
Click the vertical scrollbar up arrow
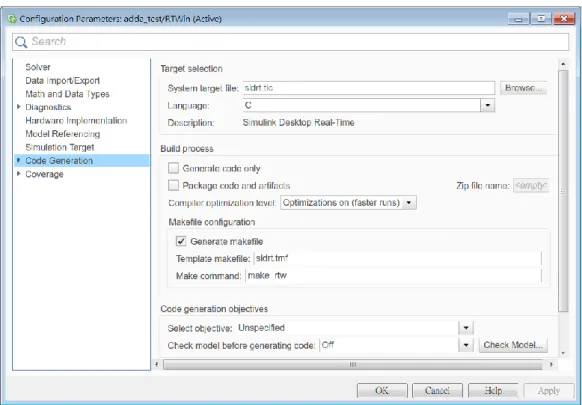[x=563, y=64]
